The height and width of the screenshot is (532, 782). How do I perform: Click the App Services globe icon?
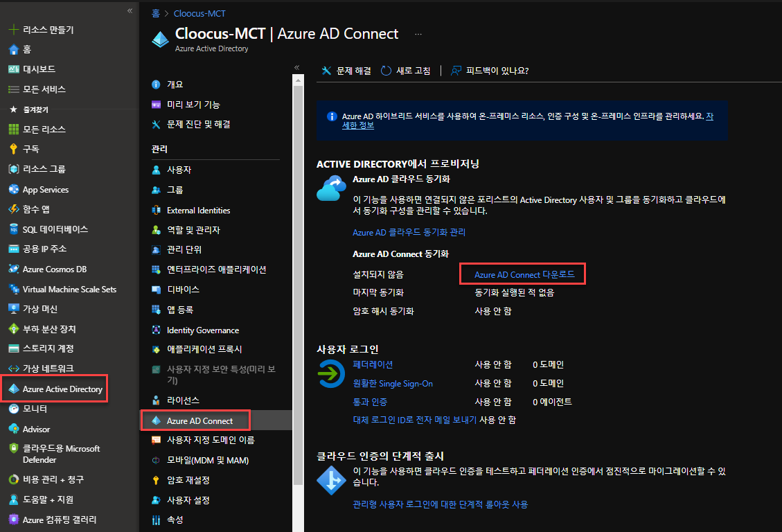(13, 190)
